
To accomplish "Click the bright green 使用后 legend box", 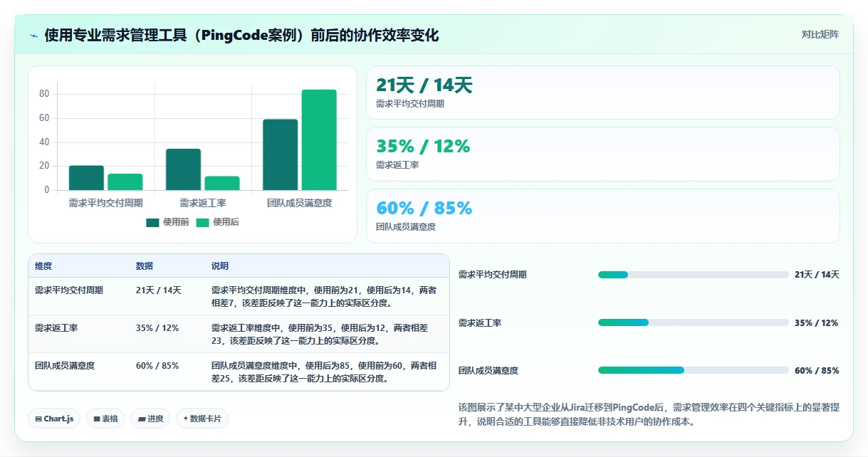I will point(203,222).
